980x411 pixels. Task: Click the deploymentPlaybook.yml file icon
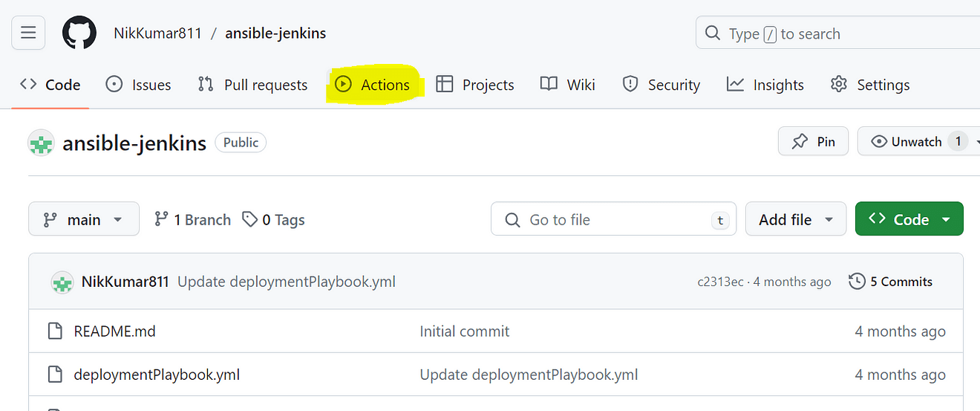click(55, 375)
